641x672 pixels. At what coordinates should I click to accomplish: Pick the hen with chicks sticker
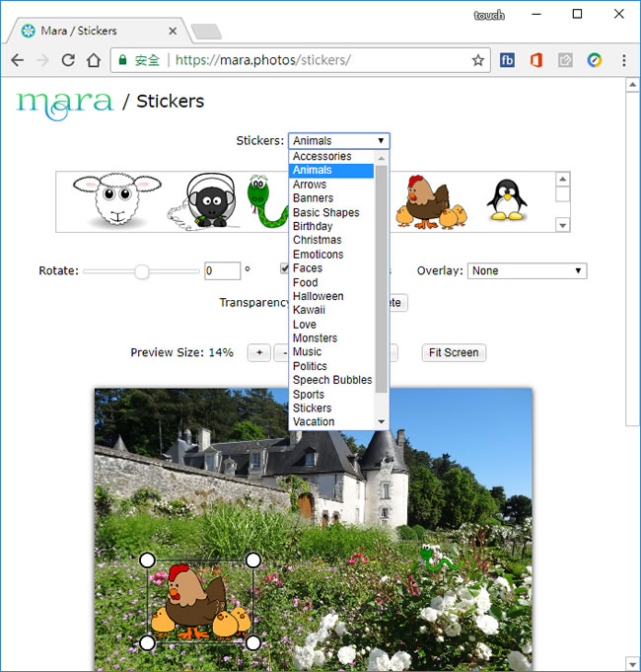click(x=432, y=202)
